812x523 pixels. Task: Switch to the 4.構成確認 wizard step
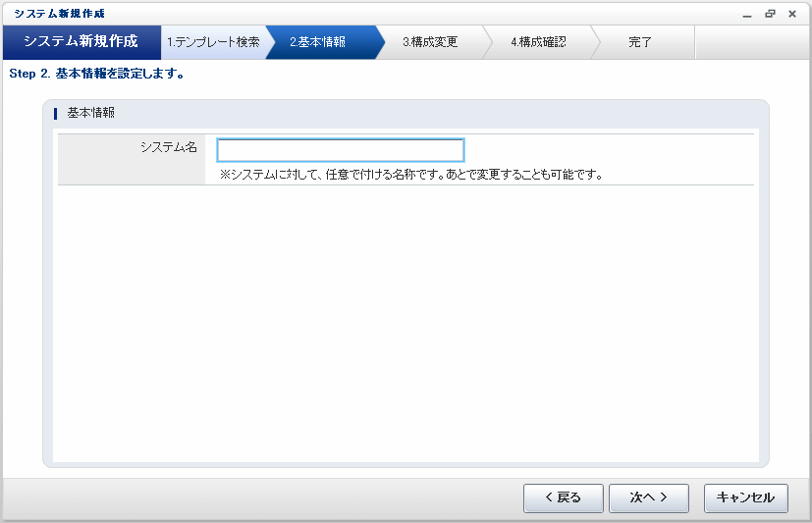tap(539, 42)
